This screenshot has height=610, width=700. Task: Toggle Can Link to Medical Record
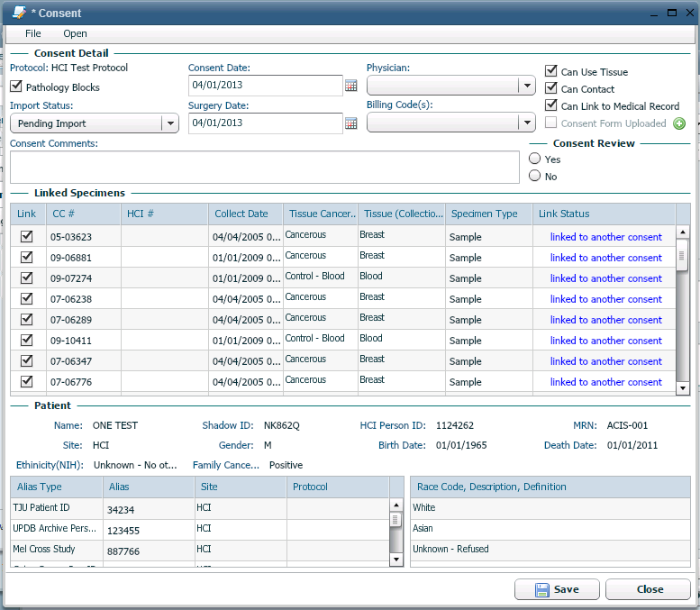point(550,105)
